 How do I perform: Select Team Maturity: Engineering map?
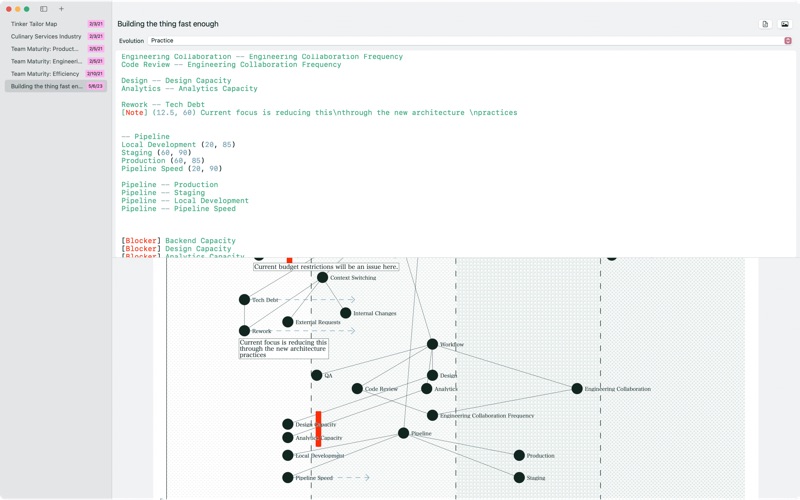[56, 61]
